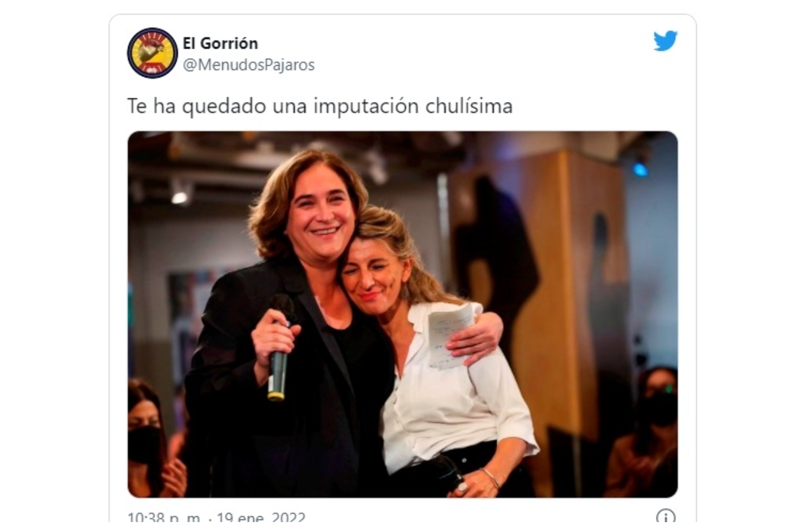This screenshot has height=528, width=812.
Task: Open El Gorrión's round profile avatar
Action: [152, 53]
